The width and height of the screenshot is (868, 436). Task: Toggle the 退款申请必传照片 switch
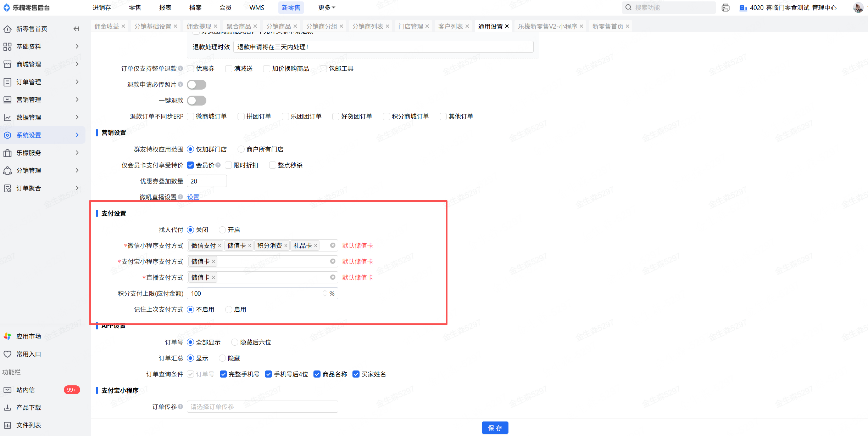[x=196, y=85]
